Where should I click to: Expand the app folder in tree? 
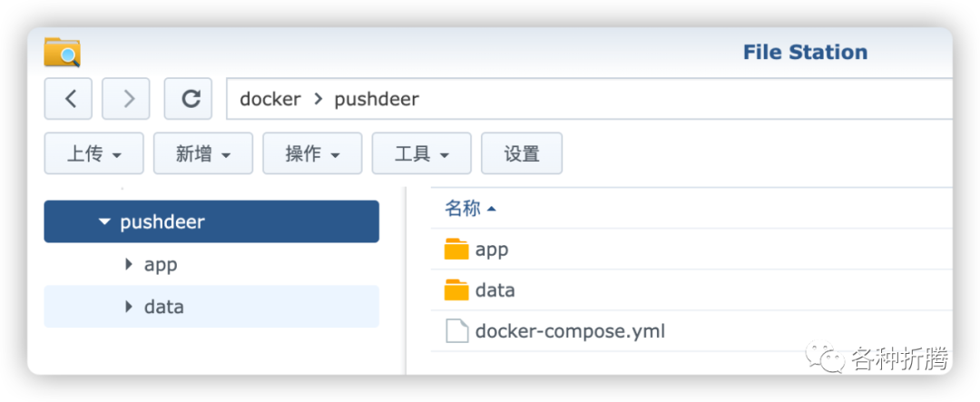point(129,265)
